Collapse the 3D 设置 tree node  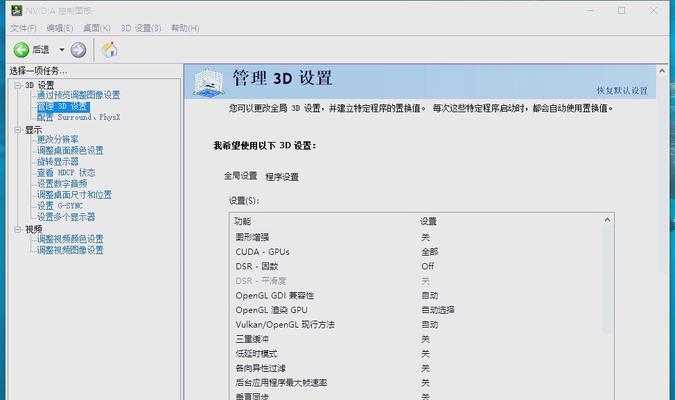click(x=18, y=85)
